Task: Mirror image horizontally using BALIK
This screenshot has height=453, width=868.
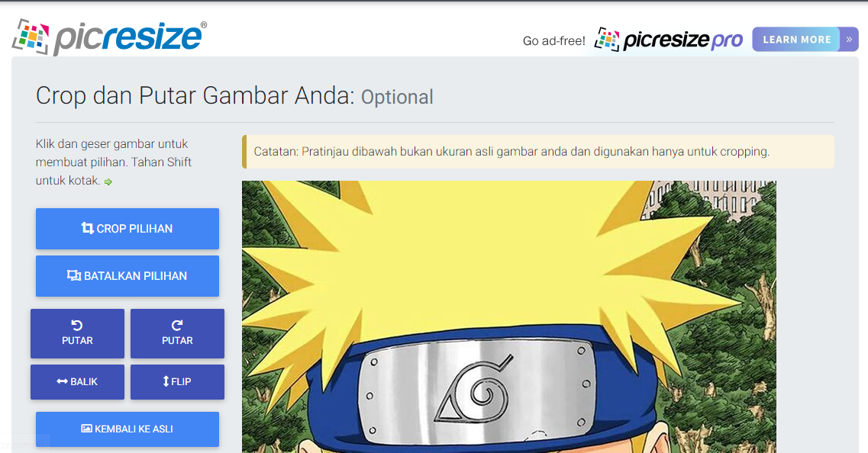Action: click(x=78, y=381)
